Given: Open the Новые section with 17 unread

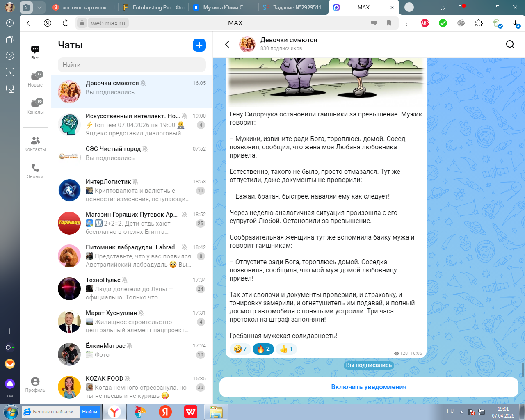Looking at the screenshot, I should (x=35, y=79).
